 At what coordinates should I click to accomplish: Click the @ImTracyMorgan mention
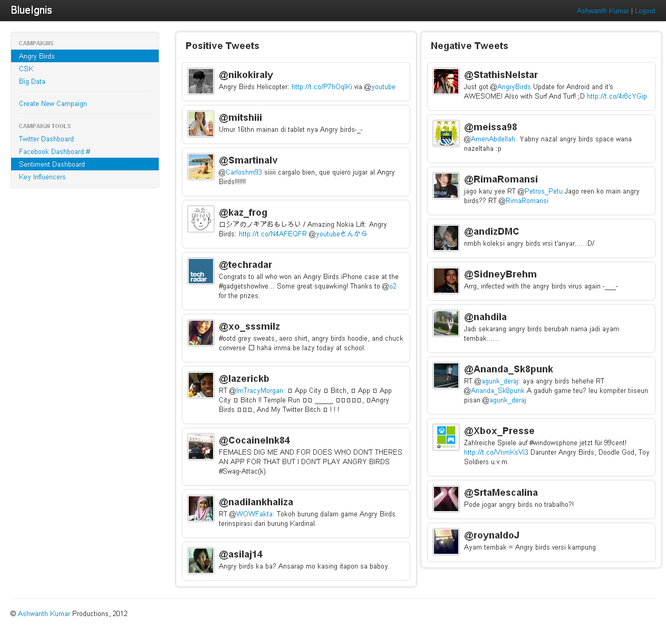click(260, 390)
